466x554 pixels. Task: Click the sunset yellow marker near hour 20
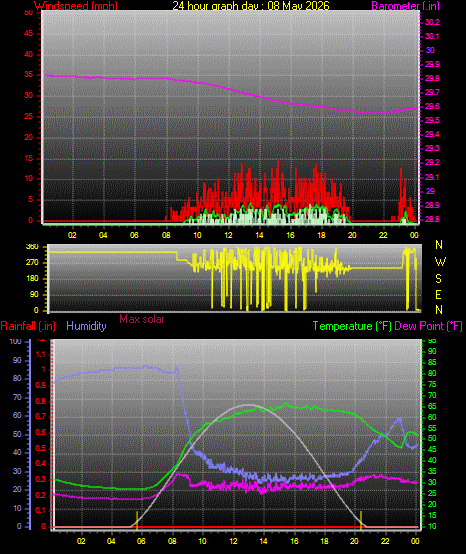pos(361,520)
